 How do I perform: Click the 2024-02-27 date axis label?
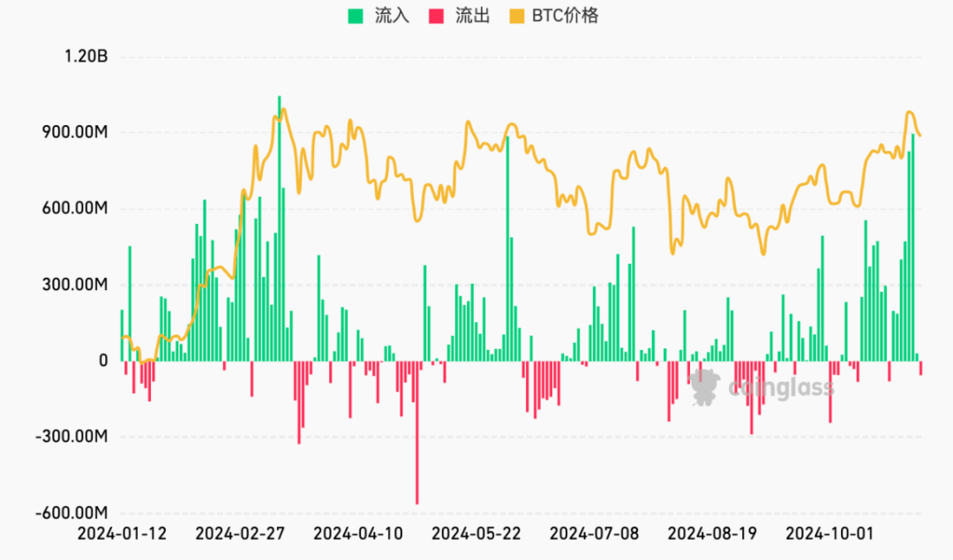click(x=240, y=534)
